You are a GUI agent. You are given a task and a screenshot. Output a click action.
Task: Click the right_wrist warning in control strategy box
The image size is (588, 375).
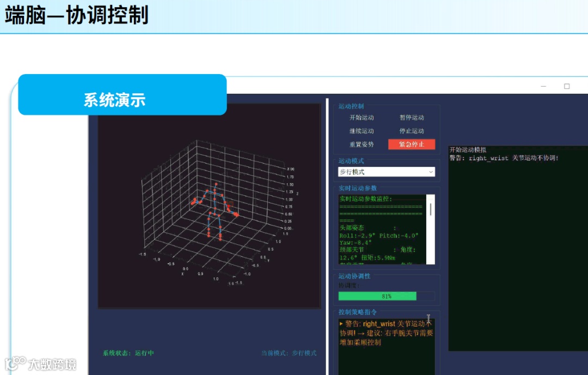386,333
